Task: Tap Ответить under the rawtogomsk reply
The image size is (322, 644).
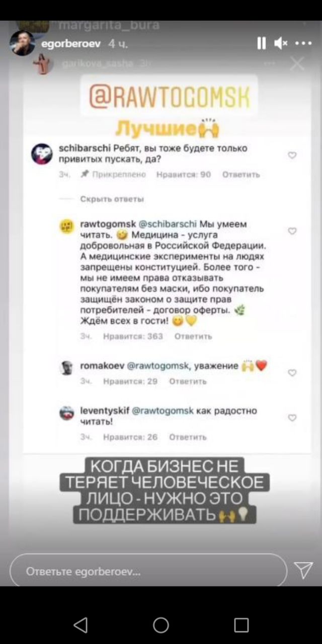Action: tap(193, 336)
